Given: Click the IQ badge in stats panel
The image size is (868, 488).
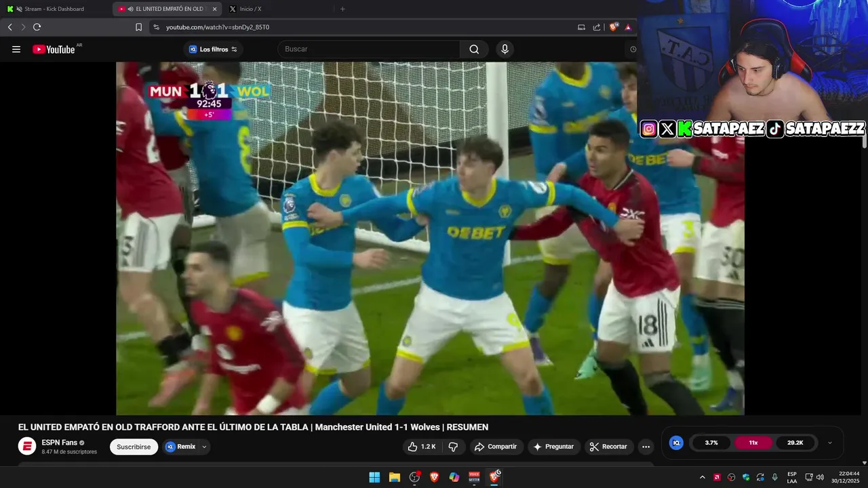Looking at the screenshot, I should tap(676, 443).
